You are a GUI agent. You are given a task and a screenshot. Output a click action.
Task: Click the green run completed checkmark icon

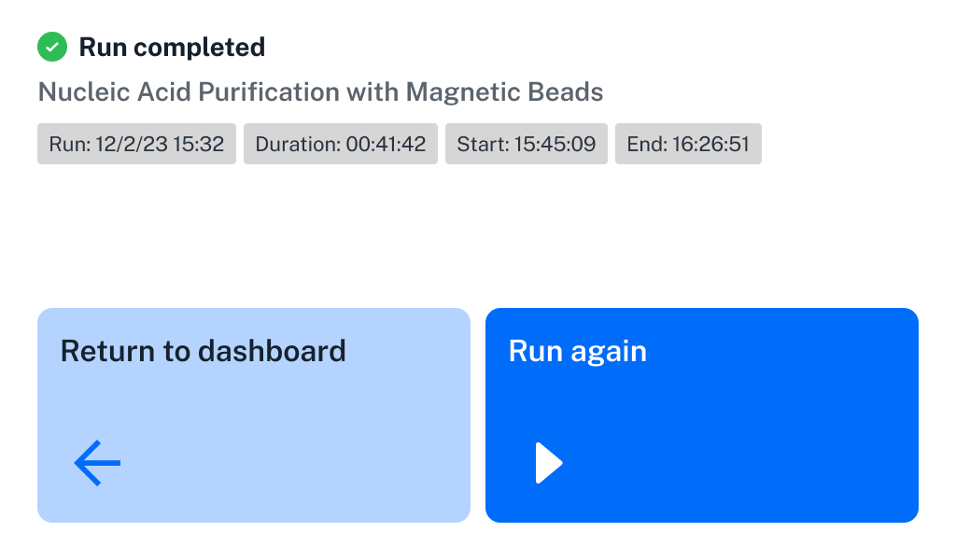(x=51, y=46)
